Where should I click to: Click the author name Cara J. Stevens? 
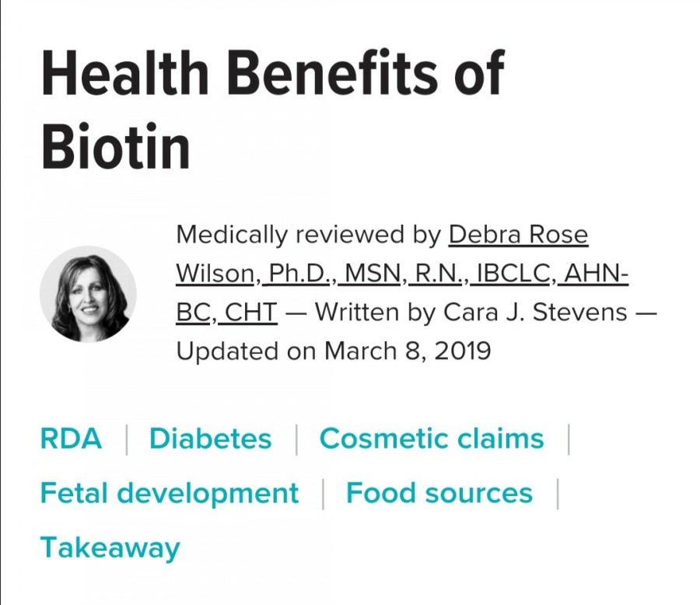[x=535, y=312]
